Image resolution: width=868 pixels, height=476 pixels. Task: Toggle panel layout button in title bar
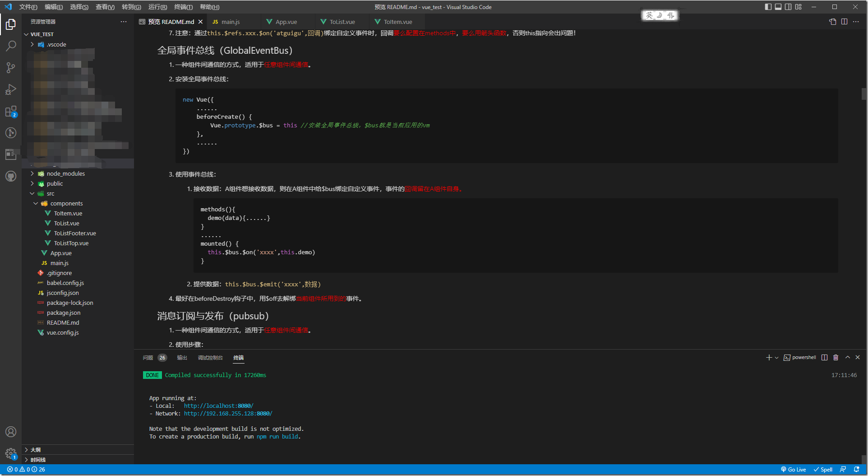(778, 7)
